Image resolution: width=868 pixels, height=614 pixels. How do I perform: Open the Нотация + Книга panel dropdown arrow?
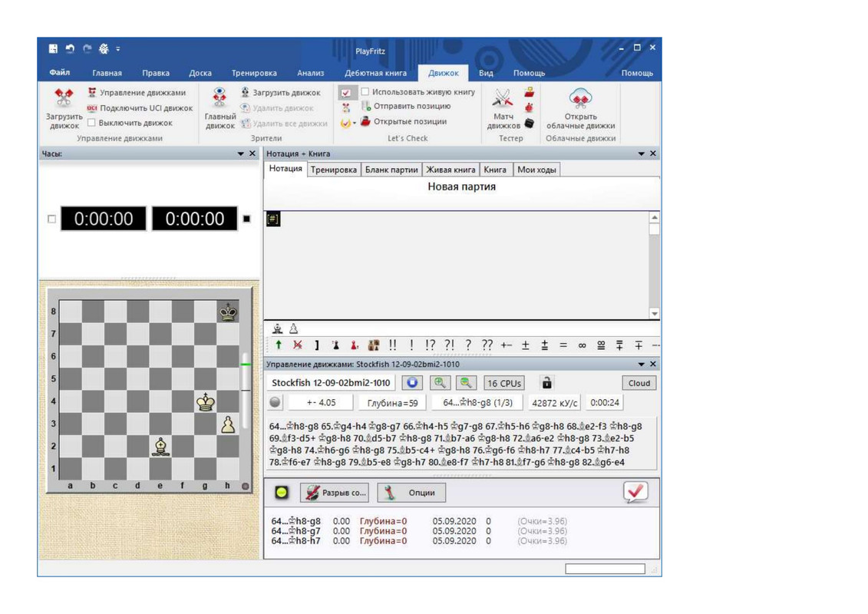point(641,154)
